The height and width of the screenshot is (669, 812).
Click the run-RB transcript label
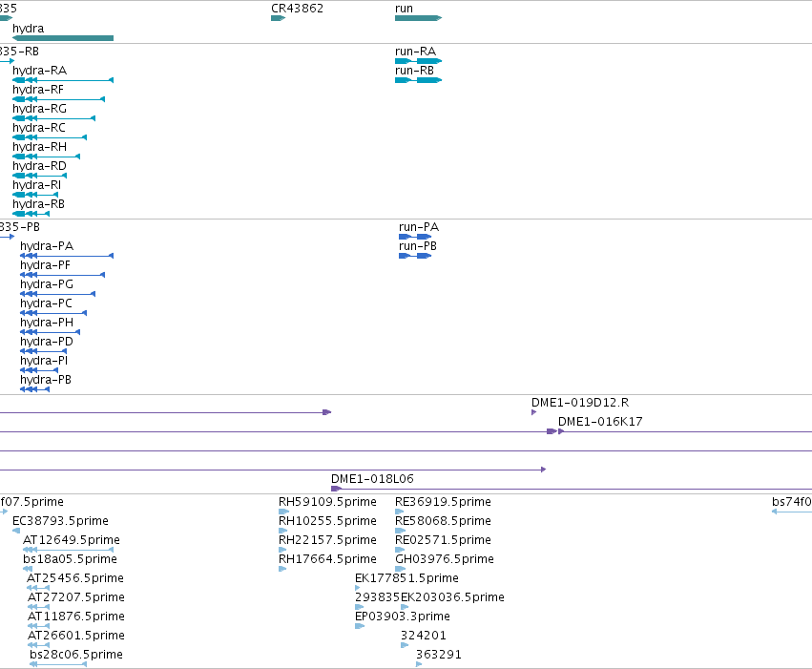(x=414, y=71)
